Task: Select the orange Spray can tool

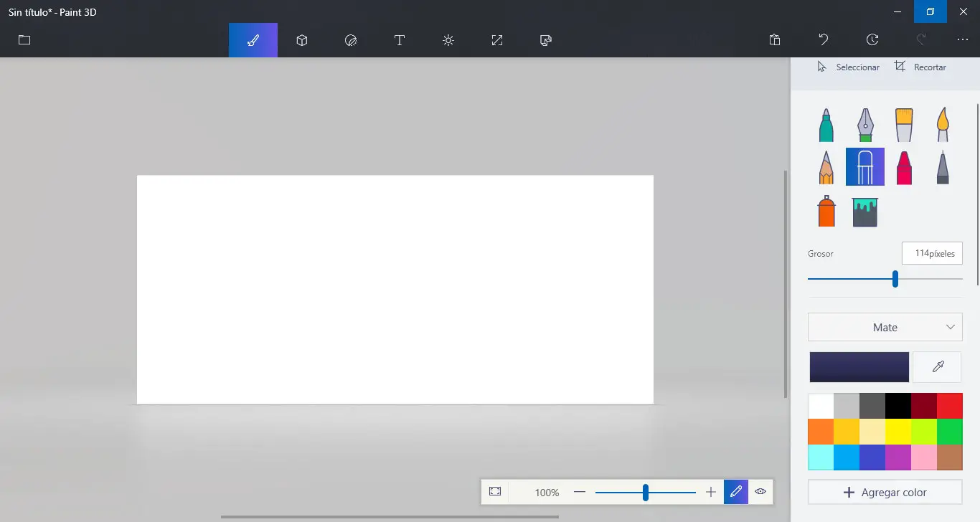Action: (x=826, y=212)
